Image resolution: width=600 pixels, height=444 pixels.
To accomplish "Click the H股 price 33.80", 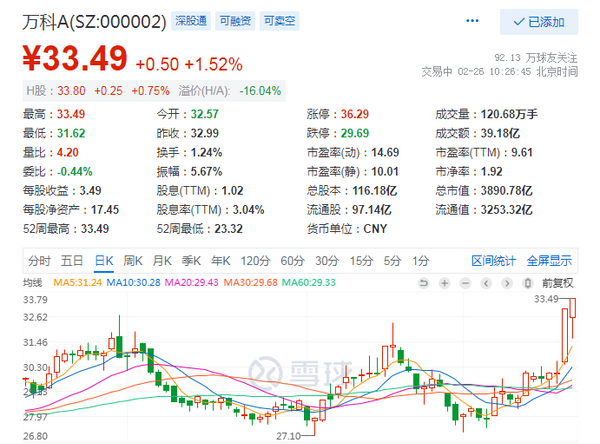I will click(72, 91).
